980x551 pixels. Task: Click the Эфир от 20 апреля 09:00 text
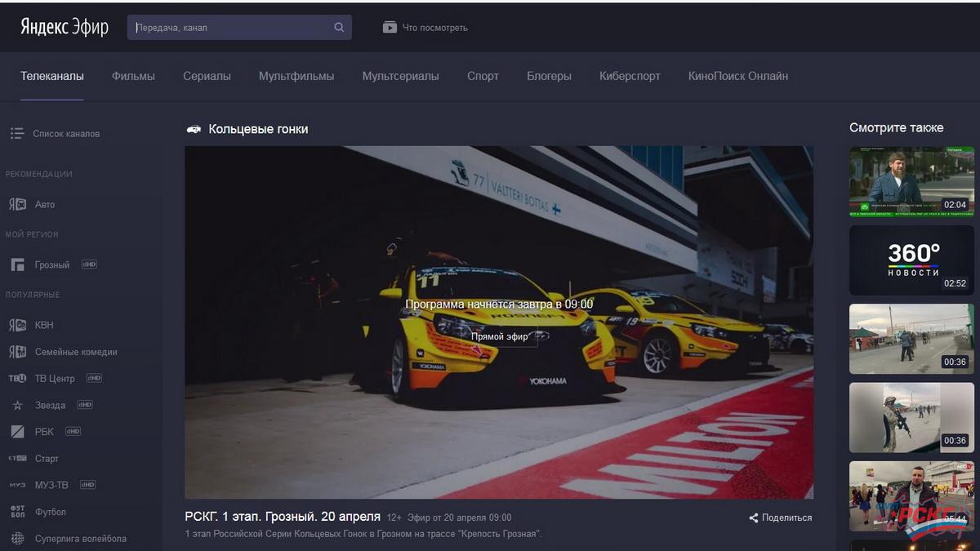tap(460, 518)
